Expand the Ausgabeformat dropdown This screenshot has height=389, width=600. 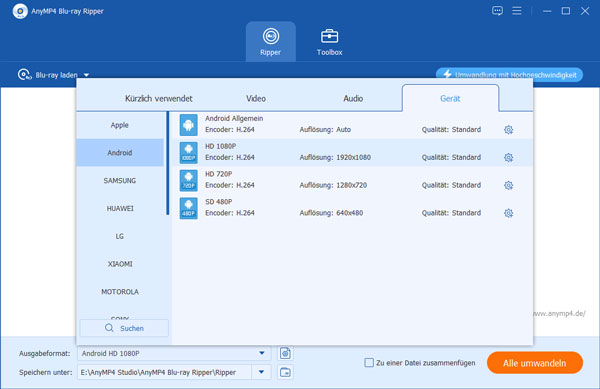[262, 353]
